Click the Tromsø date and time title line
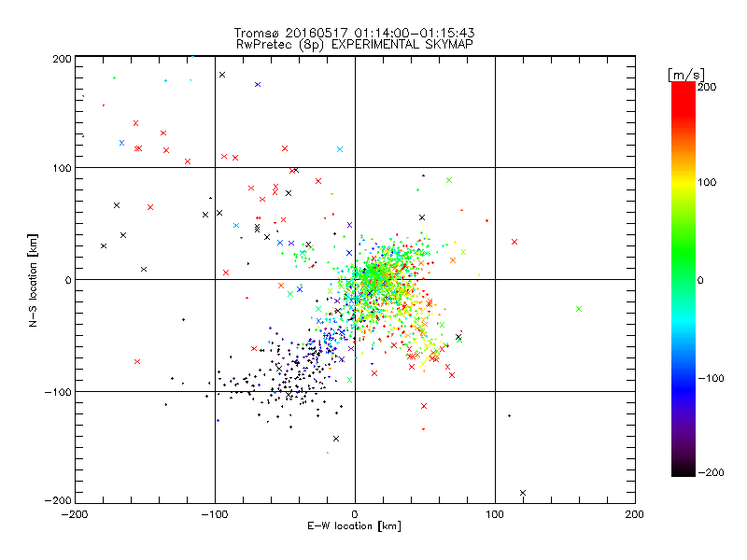Viewport: 747px width, 560px height. [x=354, y=33]
